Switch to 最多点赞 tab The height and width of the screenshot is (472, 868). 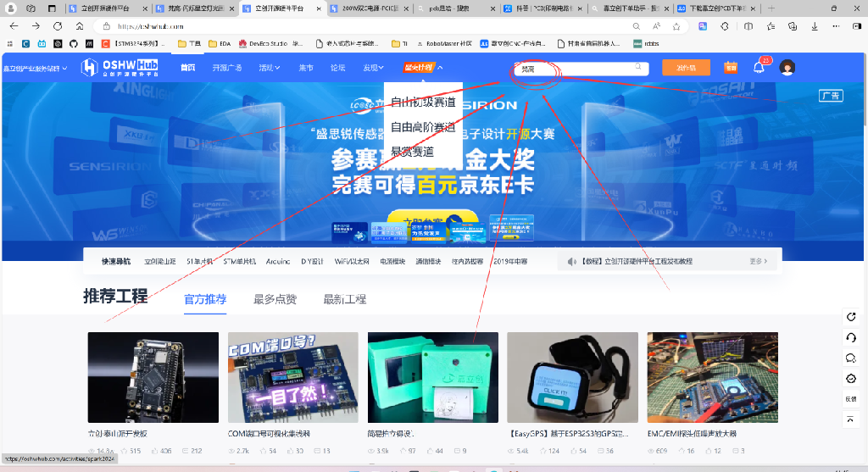[275, 299]
